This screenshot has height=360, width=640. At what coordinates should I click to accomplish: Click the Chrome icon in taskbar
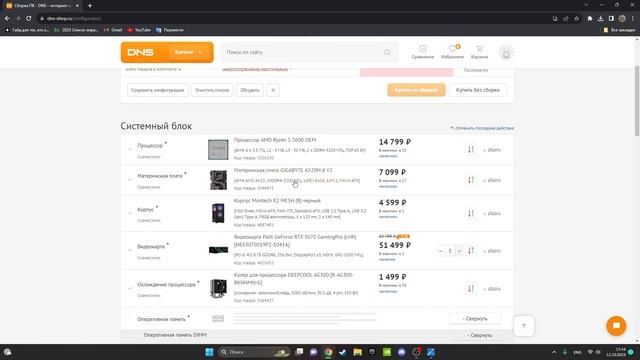(328, 352)
